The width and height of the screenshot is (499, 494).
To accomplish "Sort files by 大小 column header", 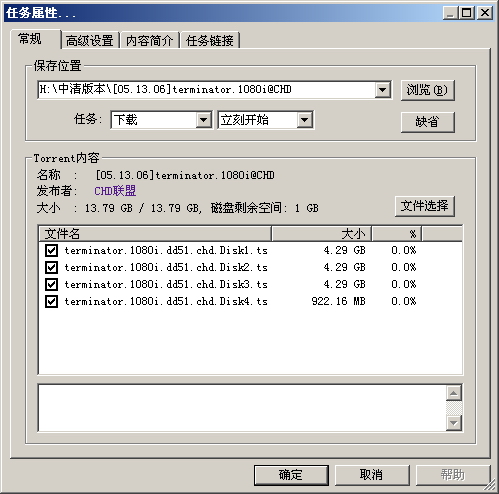I will coord(322,234).
